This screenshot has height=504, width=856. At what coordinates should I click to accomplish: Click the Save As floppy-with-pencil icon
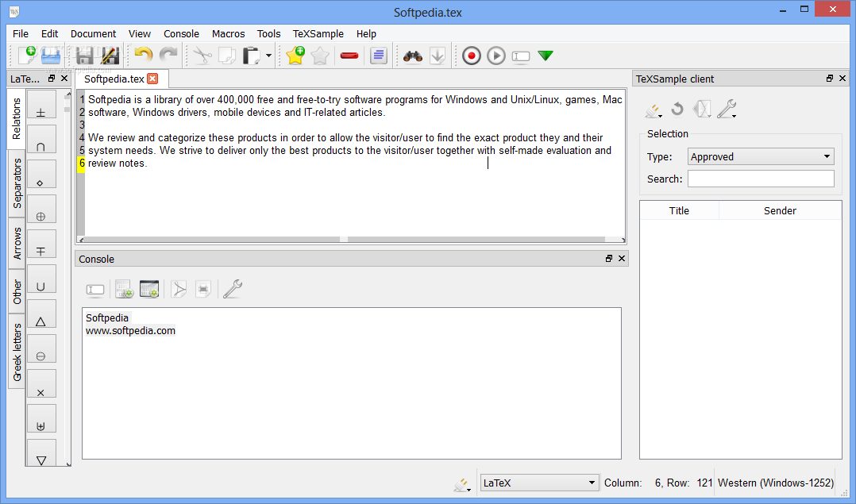pos(110,56)
